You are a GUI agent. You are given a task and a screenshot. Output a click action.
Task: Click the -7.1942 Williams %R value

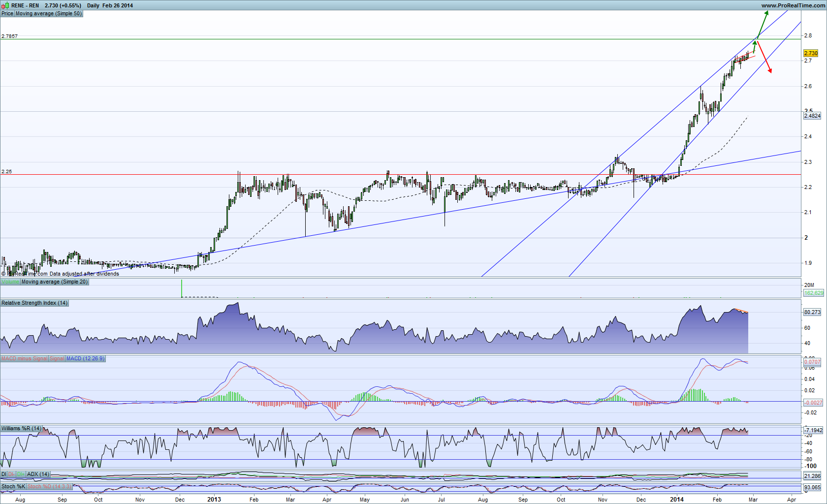tap(813, 430)
